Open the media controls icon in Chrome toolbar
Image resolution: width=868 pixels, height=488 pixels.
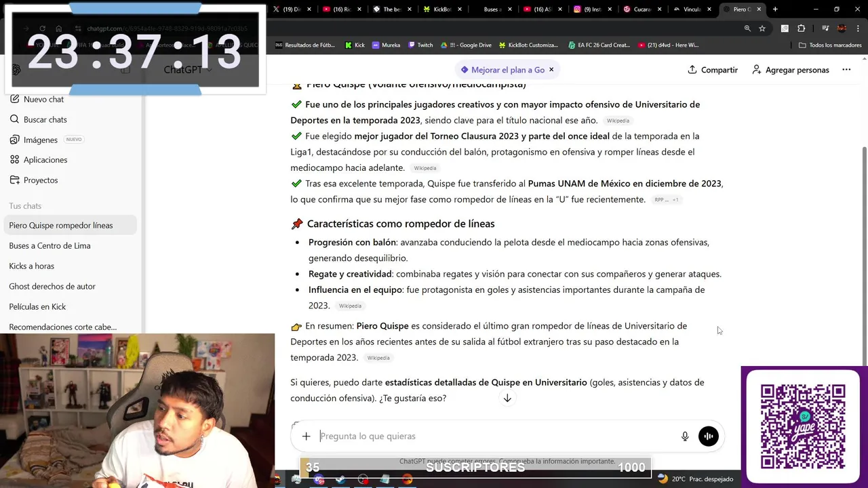(825, 28)
